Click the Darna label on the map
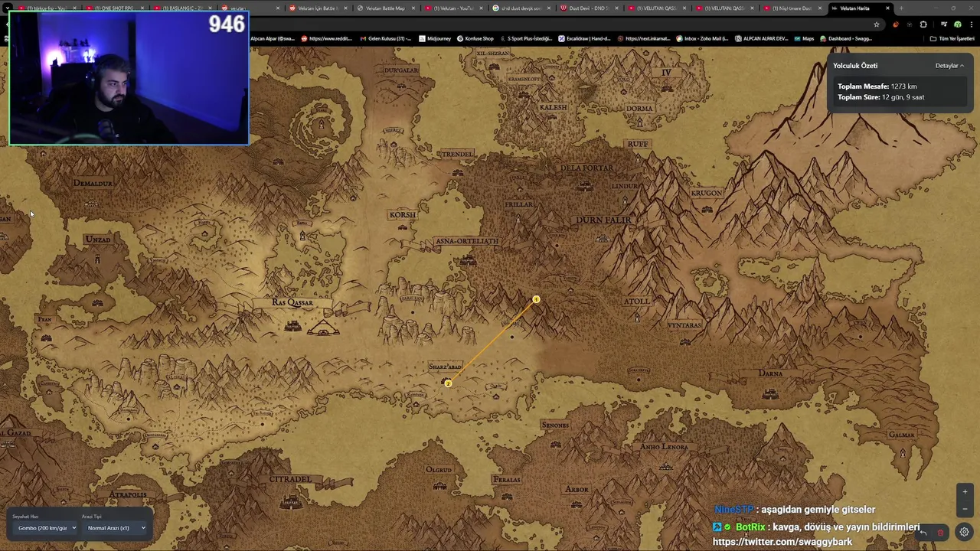 [x=770, y=373]
